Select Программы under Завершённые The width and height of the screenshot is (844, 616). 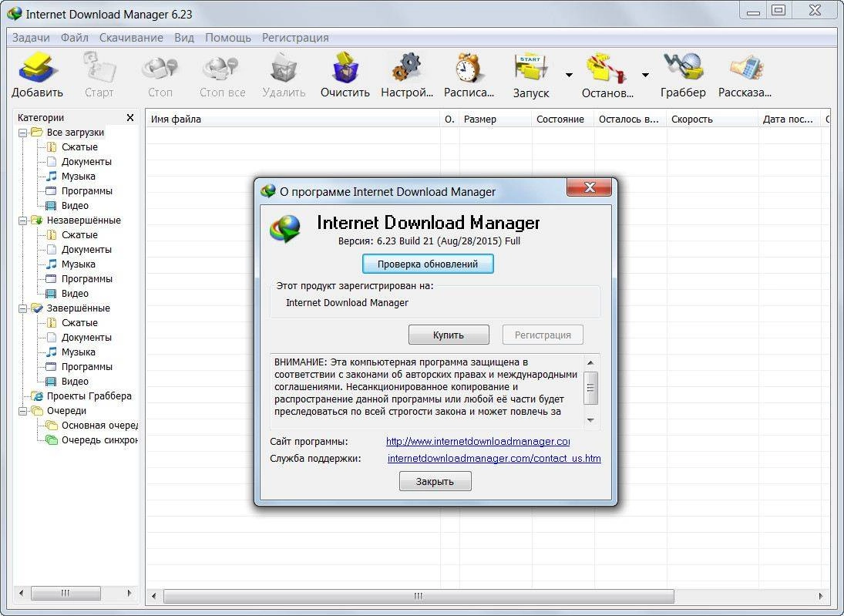pyautogui.click(x=86, y=367)
